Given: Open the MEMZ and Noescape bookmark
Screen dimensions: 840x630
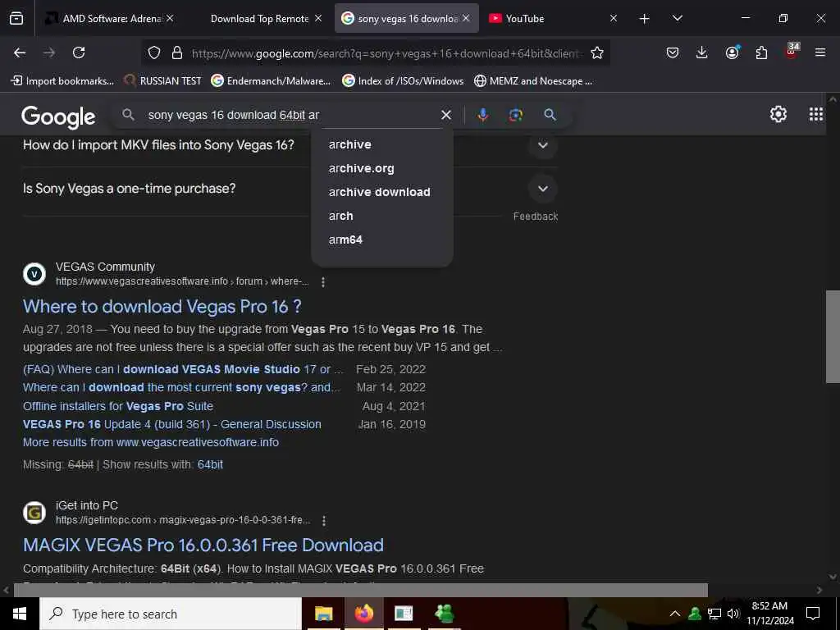Looking at the screenshot, I should (x=533, y=81).
